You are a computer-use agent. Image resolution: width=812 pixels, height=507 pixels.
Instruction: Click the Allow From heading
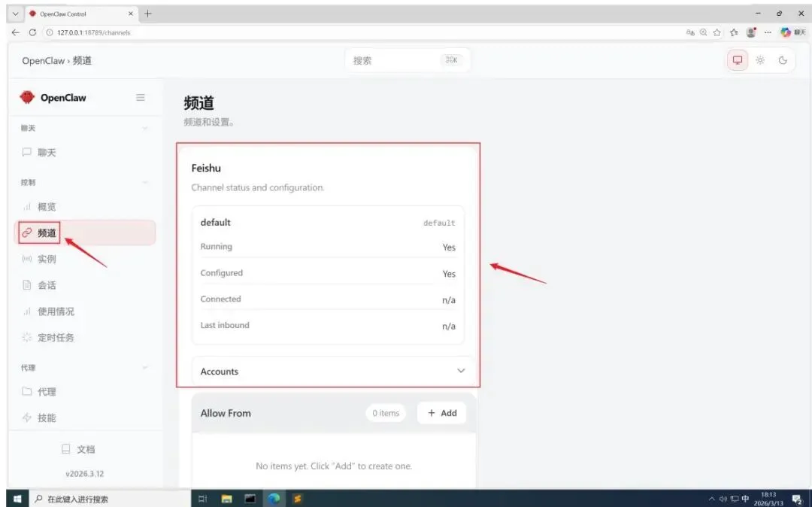pyautogui.click(x=226, y=413)
